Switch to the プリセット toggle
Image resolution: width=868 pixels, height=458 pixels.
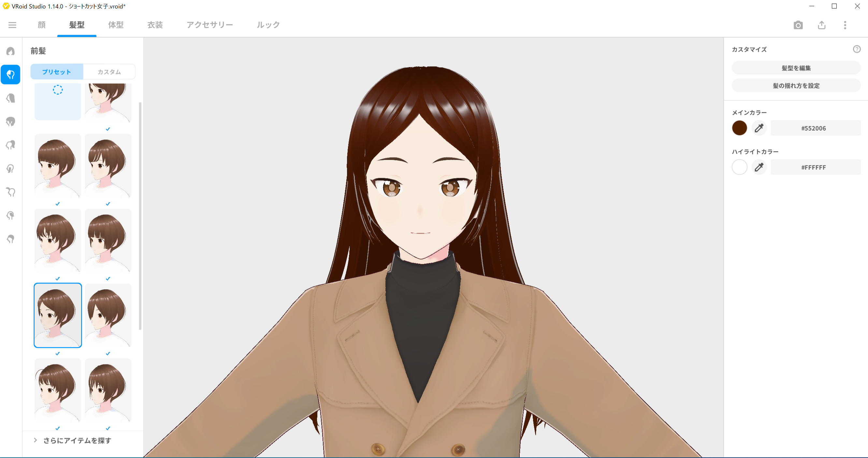pos(57,72)
